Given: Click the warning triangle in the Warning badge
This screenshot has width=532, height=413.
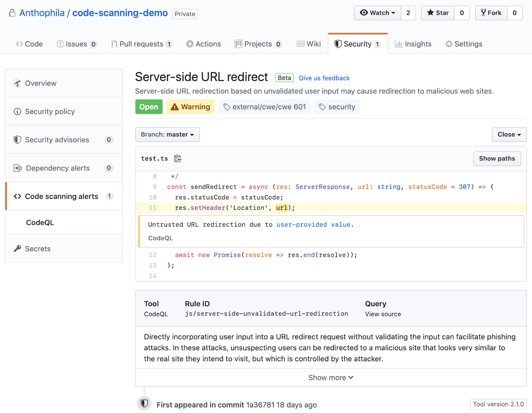Looking at the screenshot, I should point(175,107).
